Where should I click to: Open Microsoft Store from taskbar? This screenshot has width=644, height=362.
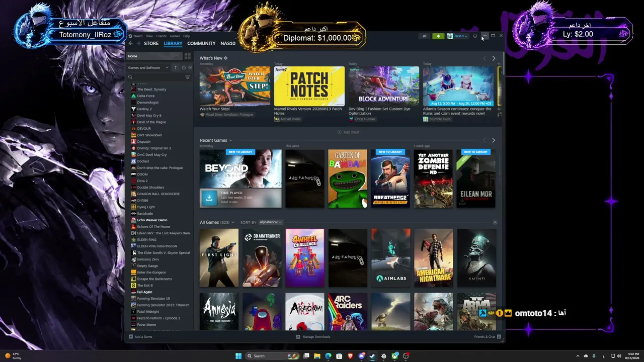pyautogui.click(x=339, y=356)
